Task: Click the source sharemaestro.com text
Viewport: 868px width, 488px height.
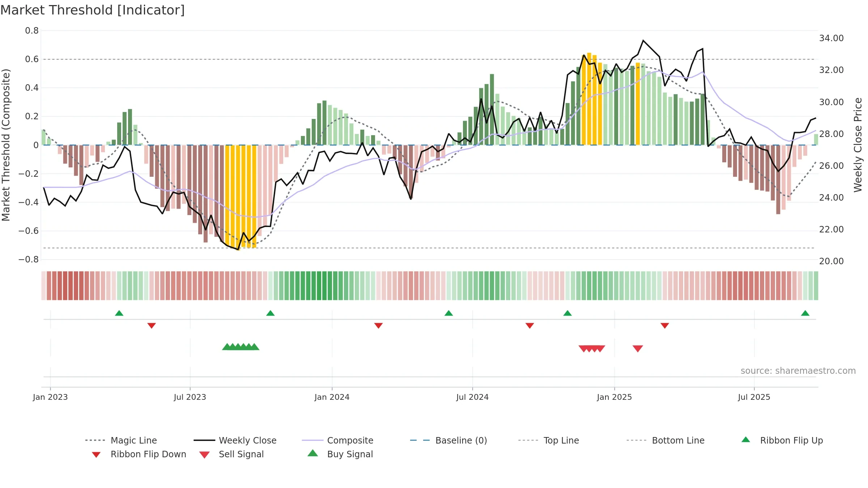Action: tap(798, 371)
